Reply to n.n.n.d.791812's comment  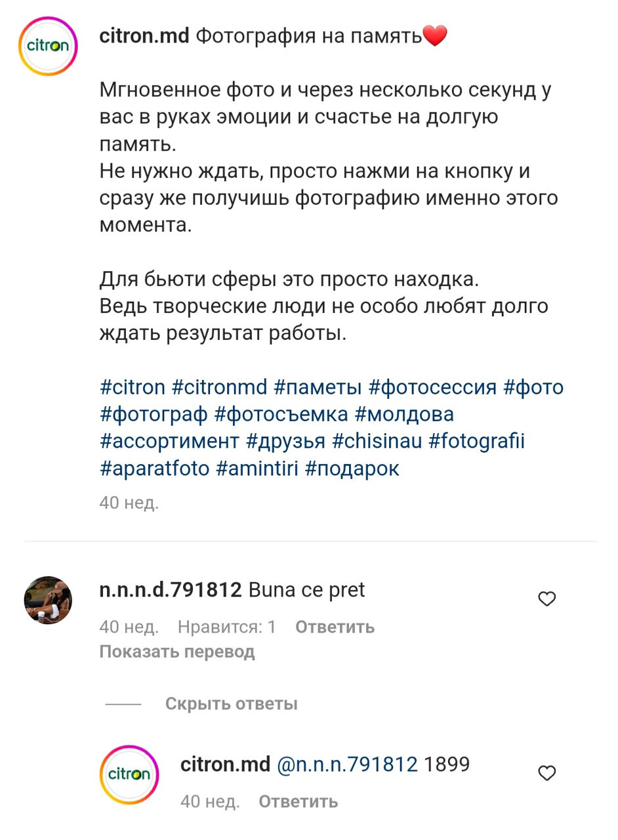point(335,627)
